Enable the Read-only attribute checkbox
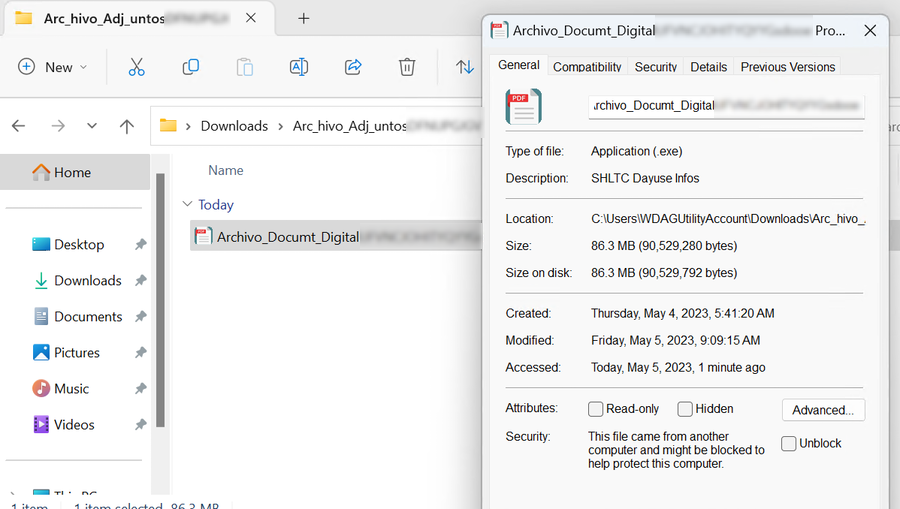Image resolution: width=900 pixels, height=509 pixels. (x=596, y=409)
